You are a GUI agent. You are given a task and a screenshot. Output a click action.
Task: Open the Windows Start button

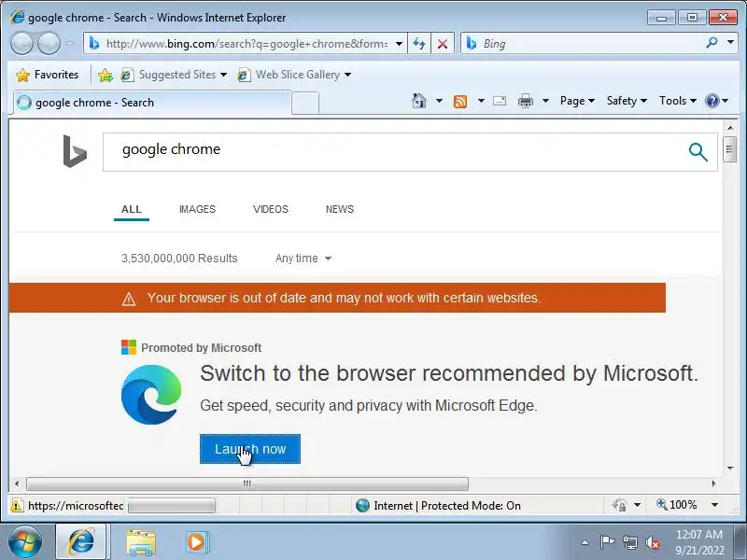coord(25,542)
